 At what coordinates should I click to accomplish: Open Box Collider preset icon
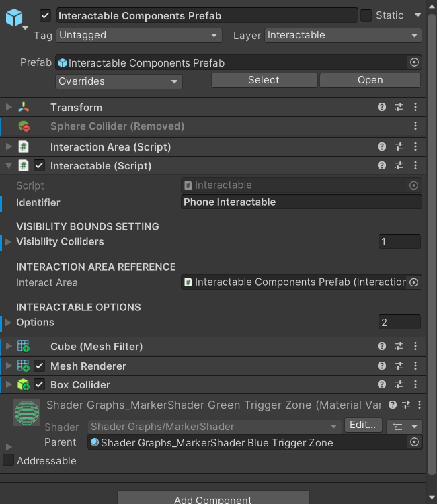coord(399,384)
